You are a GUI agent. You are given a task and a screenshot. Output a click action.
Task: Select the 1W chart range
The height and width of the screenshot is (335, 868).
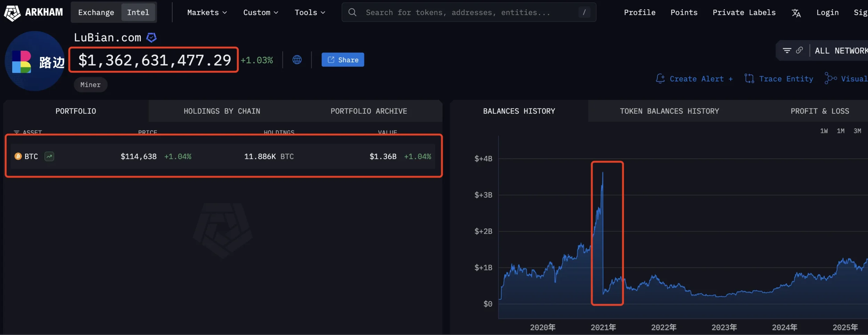pyautogui.click(x=824, y=130)
